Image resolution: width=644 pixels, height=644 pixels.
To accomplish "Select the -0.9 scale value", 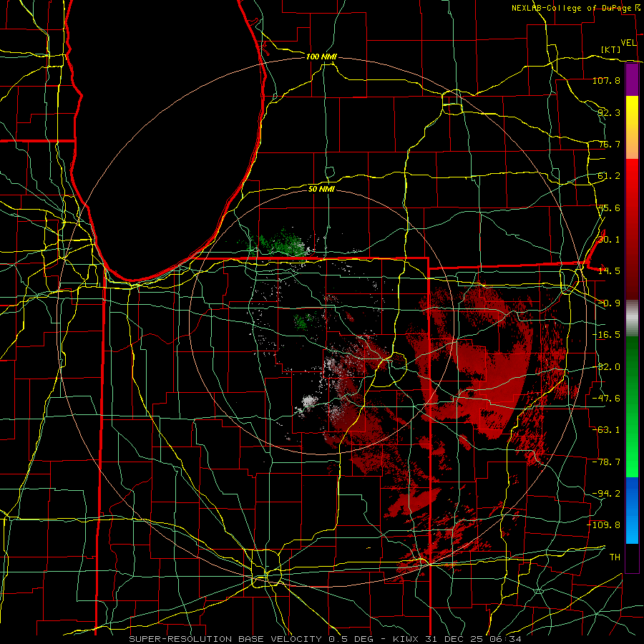I will pyautogui.click(x=608, y=303).
